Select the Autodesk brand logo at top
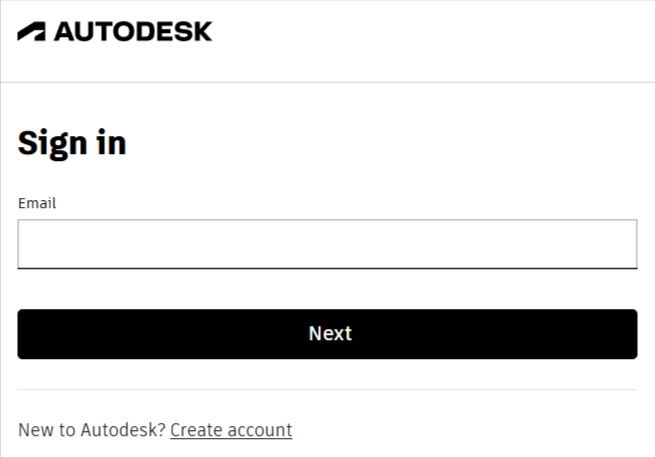 click(115, 32)
